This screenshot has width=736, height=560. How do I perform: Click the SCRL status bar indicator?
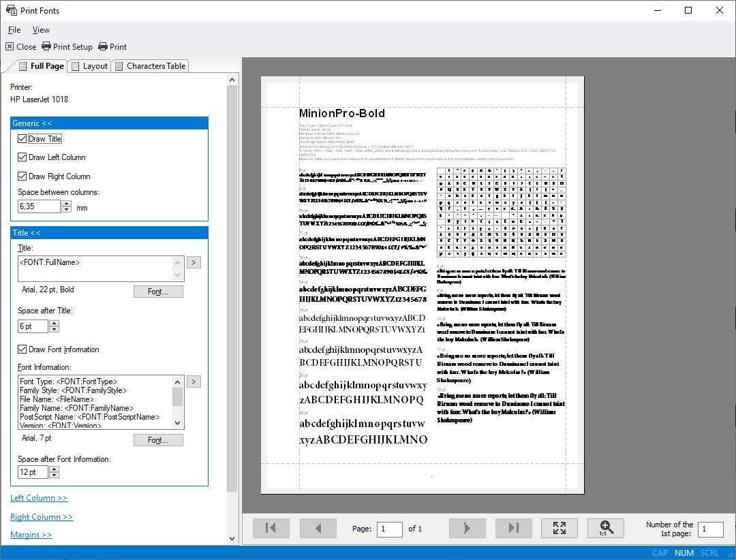pyautogui.click(x=709, y=553)
